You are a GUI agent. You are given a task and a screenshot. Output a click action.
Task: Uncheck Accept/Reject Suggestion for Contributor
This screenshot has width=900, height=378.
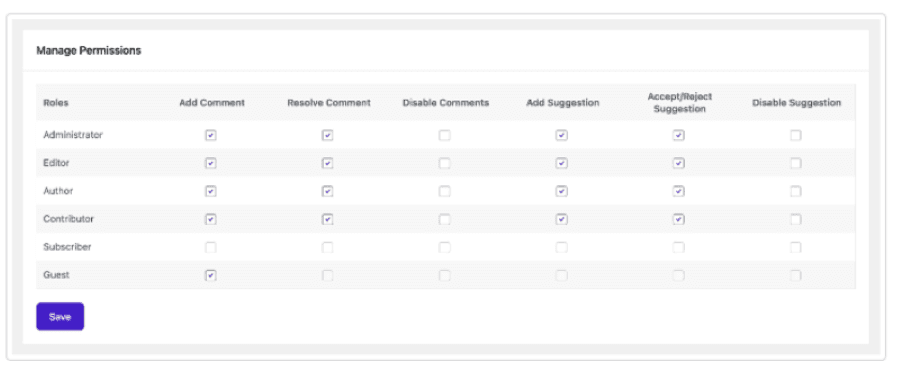point(678,219)
